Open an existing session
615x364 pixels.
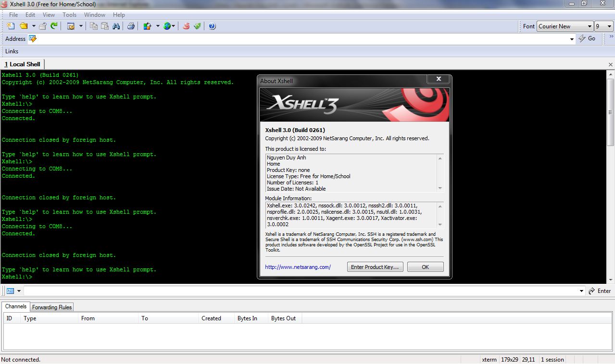pos(23,26)
